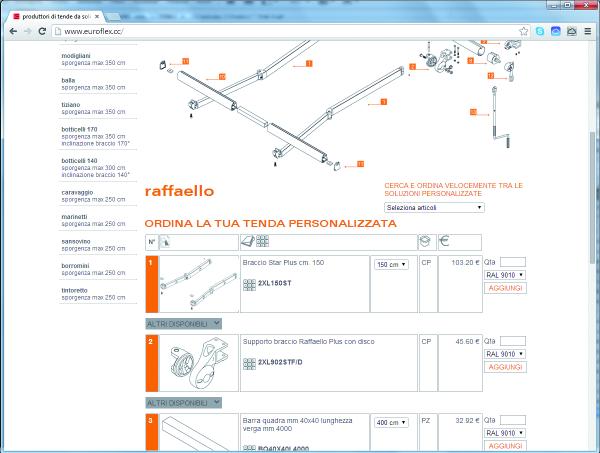Screen dimensions: 600x453
Task: Click the grid icon in the table header
Action: coord(262,241)
